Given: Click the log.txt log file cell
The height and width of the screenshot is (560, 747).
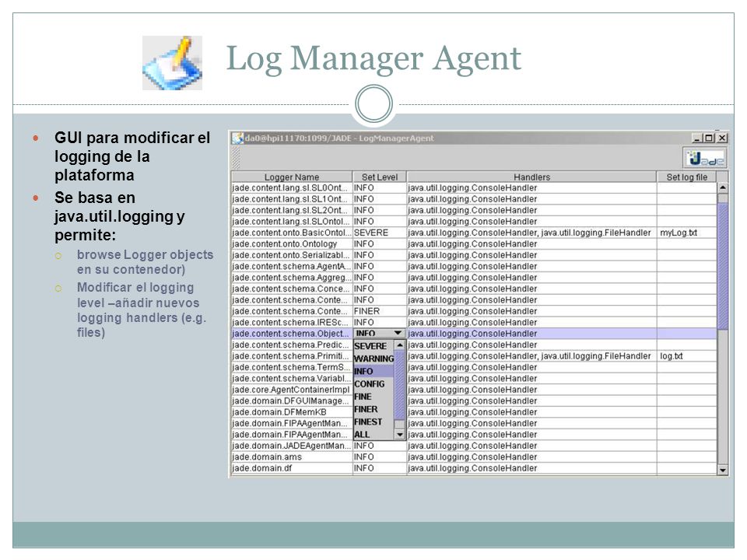Looking at the screenshot, I should pos(686,356).
